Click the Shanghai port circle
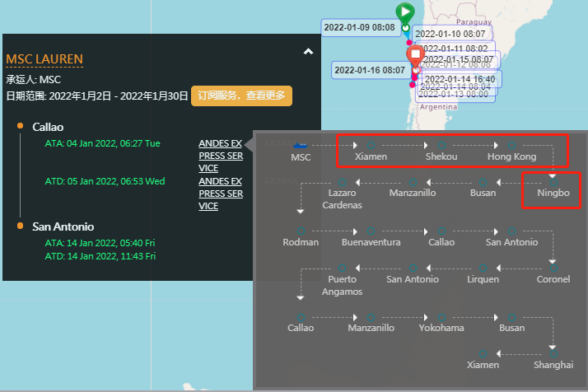The height and width of the screenshot is (392, 588). tap(553, 354)
